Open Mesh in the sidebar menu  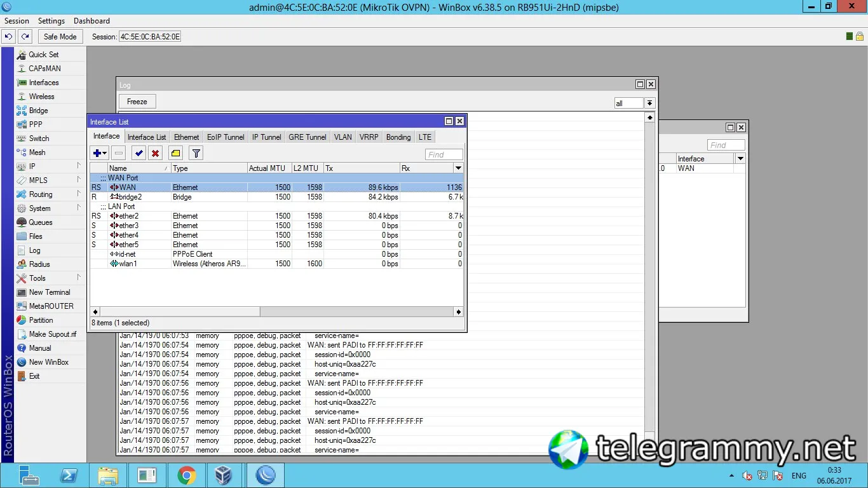(x=37, y=152)
